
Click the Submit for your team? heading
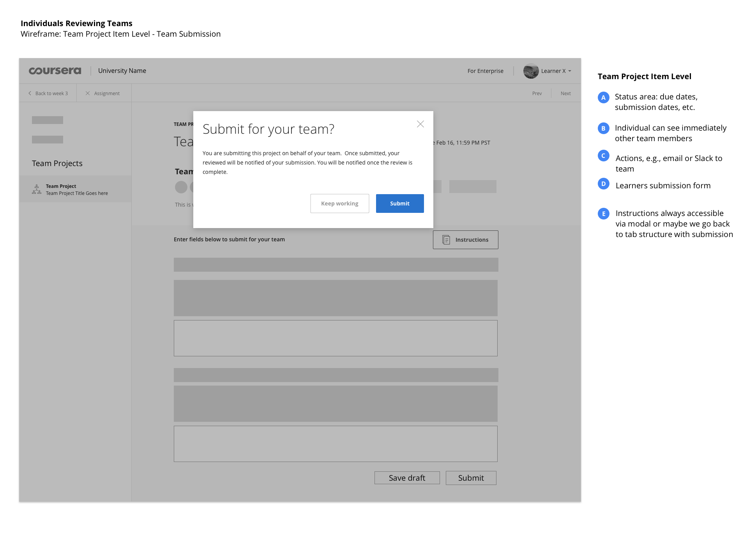tap(268, 129)
